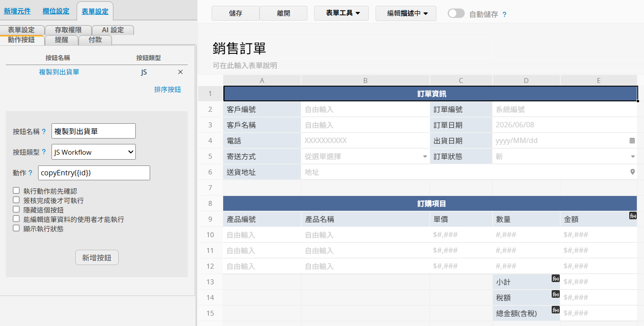644x326 pixels.
Task: Open the 表單設定 sub-tab
Action: [21, 30]
